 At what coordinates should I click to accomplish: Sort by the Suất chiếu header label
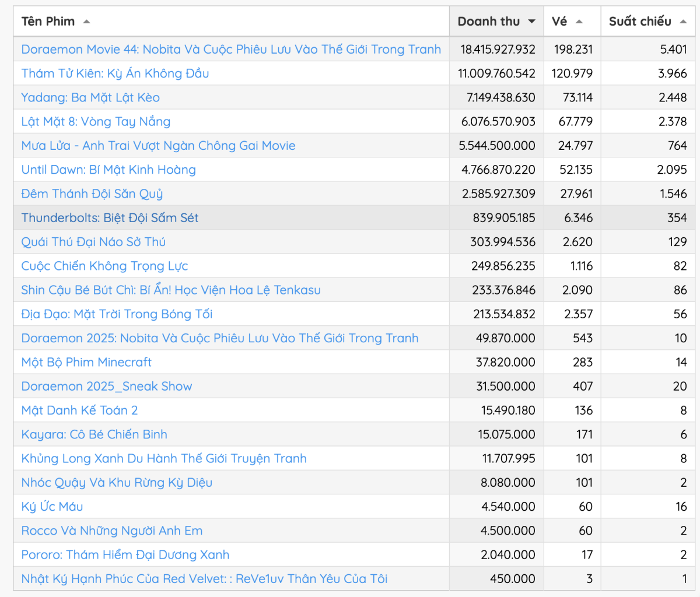[640, 22]
